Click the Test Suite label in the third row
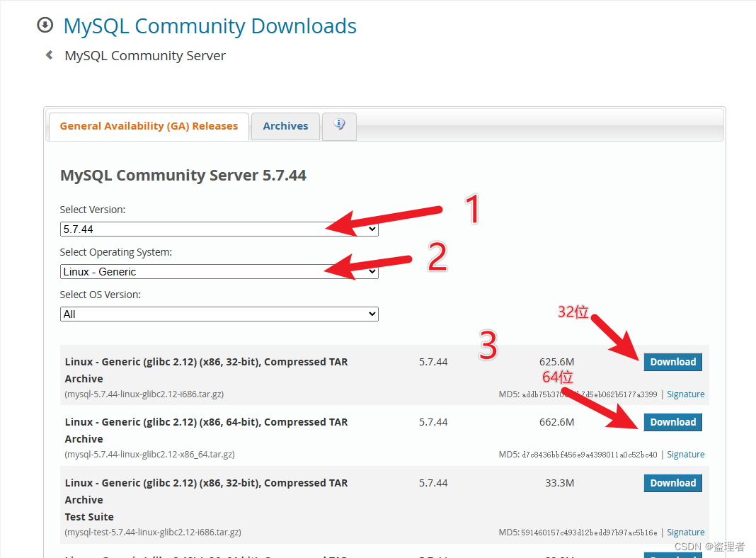Image resolution: width=756 pixels, height=558 pixels. pyautogui.click(x=89, y=516)
